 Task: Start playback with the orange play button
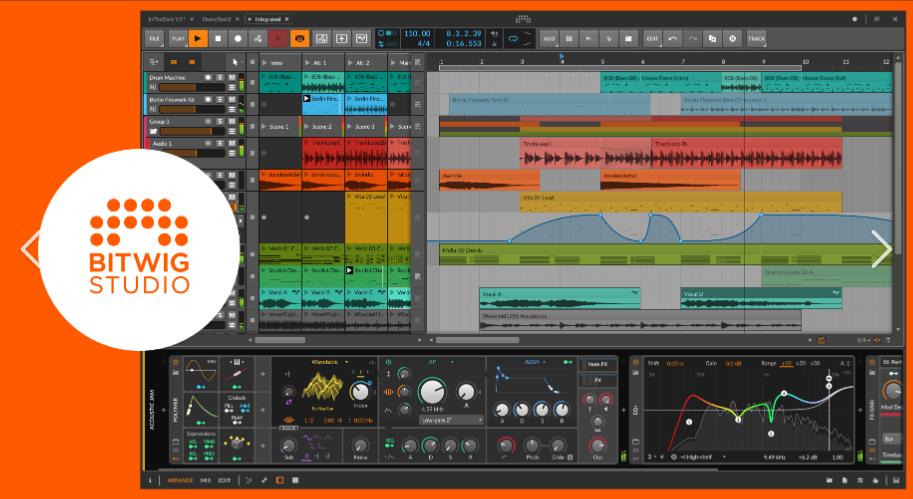tap(198, 38)
